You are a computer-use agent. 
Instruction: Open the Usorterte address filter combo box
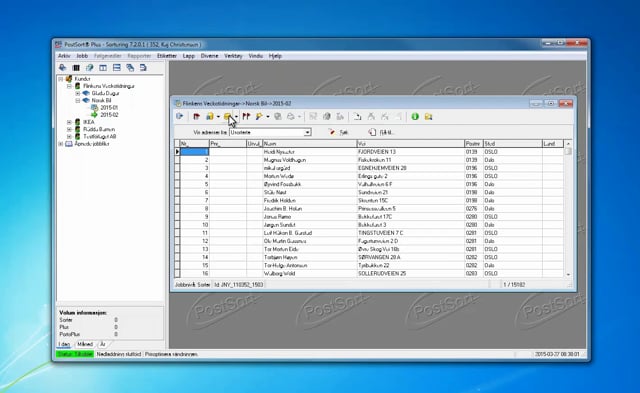[x=270, y=132]
